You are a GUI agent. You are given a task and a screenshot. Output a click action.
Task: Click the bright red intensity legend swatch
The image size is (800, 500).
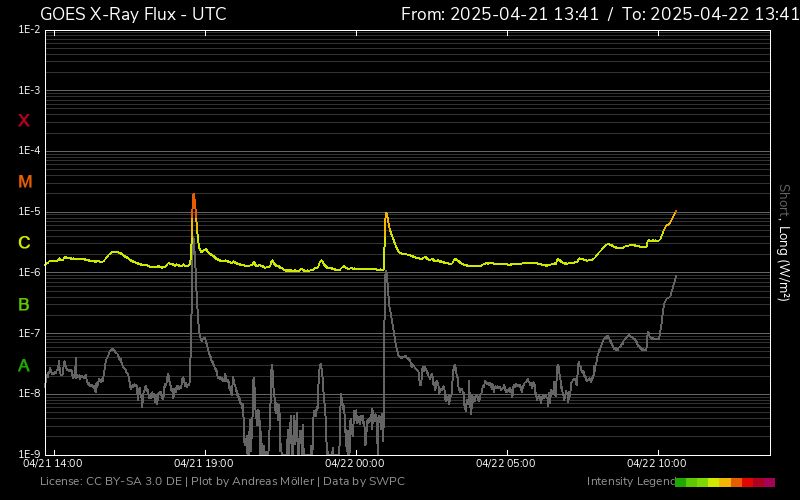pos(747,482)
